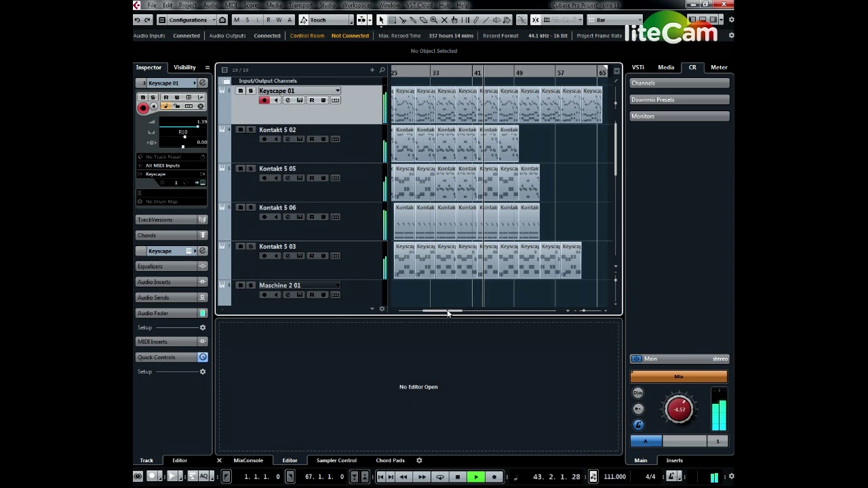868x488 pixels.
Task: Open the Add Track plus icon
Action: pyautogui.click(x=372, y=70)
